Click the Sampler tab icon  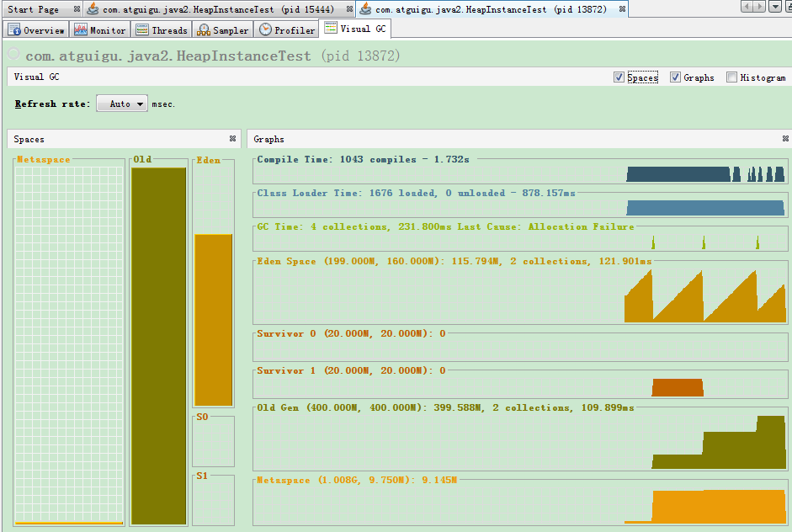tap(204, 29)
